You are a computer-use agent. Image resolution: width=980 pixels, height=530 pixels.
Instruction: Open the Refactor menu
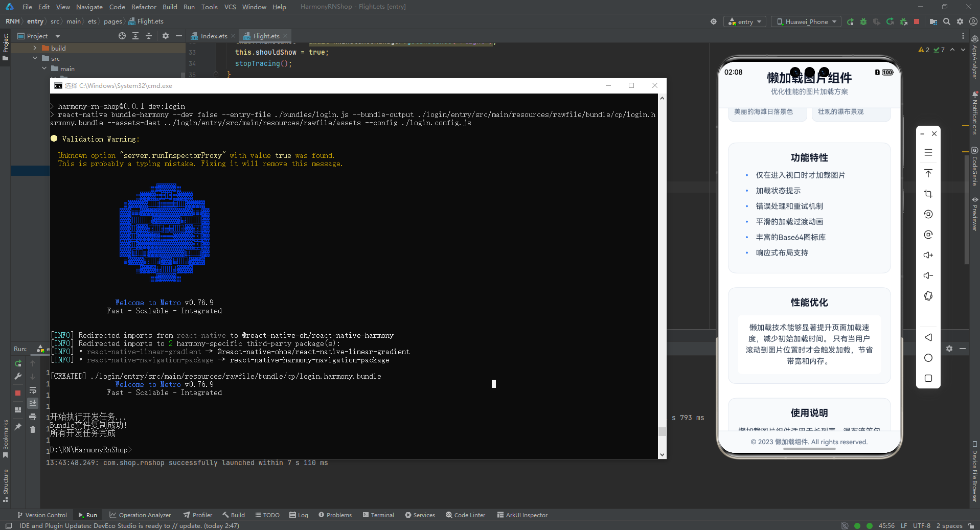tap(144, 7)
